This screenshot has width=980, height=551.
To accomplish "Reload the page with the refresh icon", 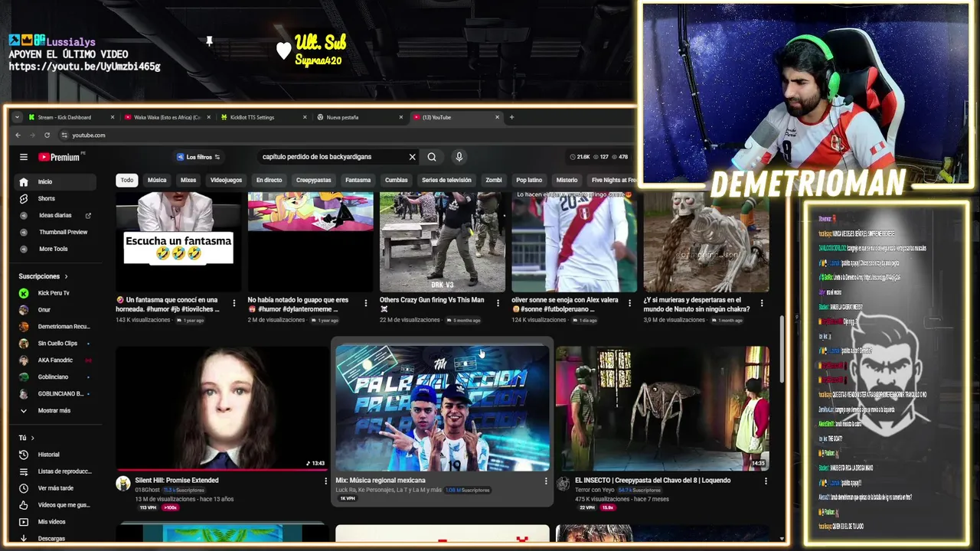I will click(47, 135).
